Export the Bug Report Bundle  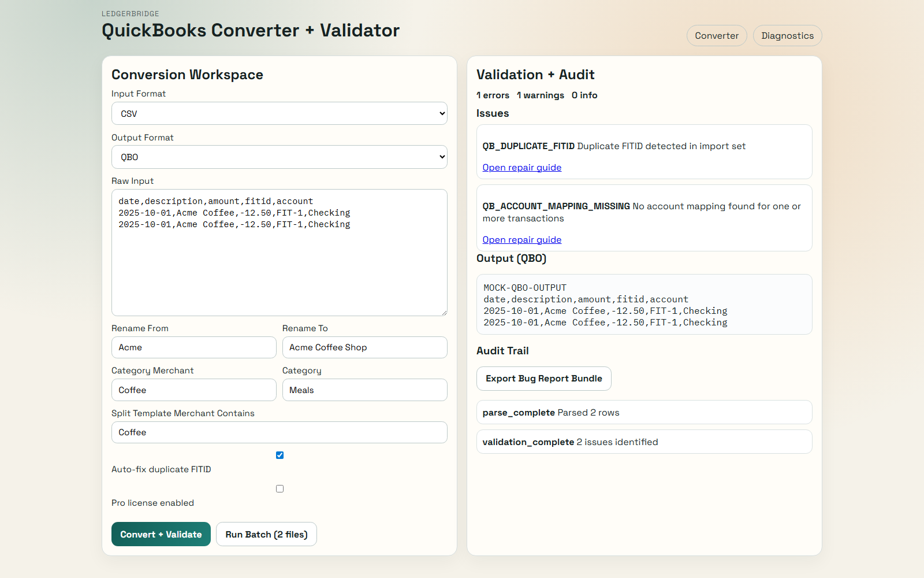pyautogui.click(x=543, y=379)
